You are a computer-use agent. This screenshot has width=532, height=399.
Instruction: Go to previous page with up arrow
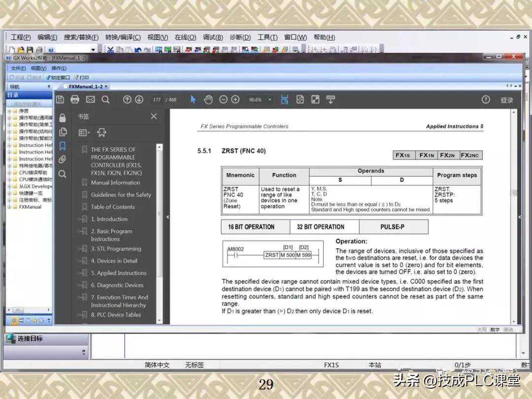click(x=127, y=100)
